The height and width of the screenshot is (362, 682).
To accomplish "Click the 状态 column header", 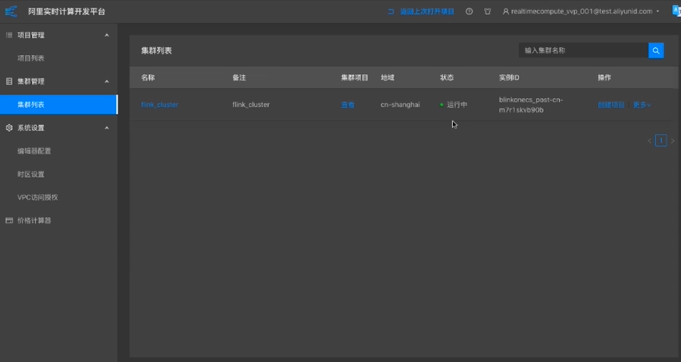I will click(447, 77).
